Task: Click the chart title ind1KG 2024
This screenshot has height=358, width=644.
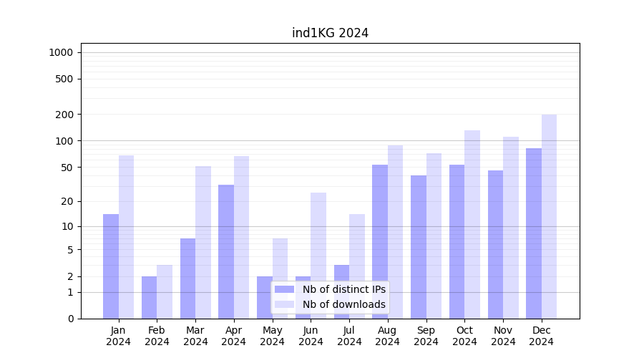Action: (330, 33)
